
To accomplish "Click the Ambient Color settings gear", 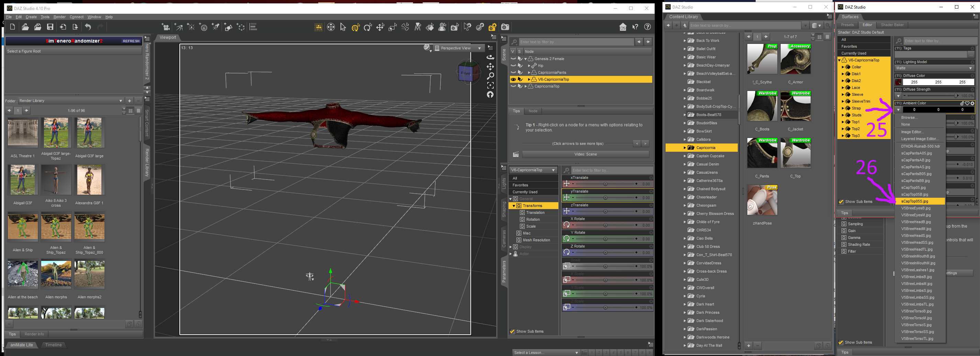I will [972, 103].
